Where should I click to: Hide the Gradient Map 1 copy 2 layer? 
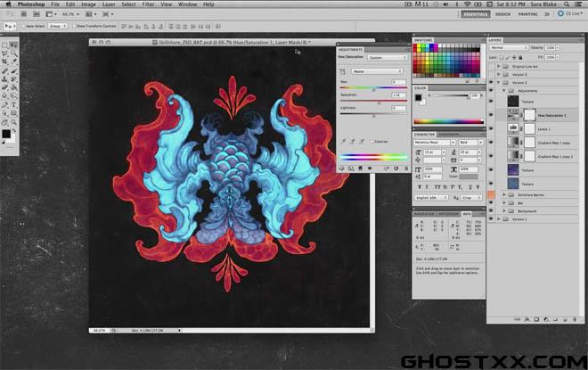click(x=491, y=156)
